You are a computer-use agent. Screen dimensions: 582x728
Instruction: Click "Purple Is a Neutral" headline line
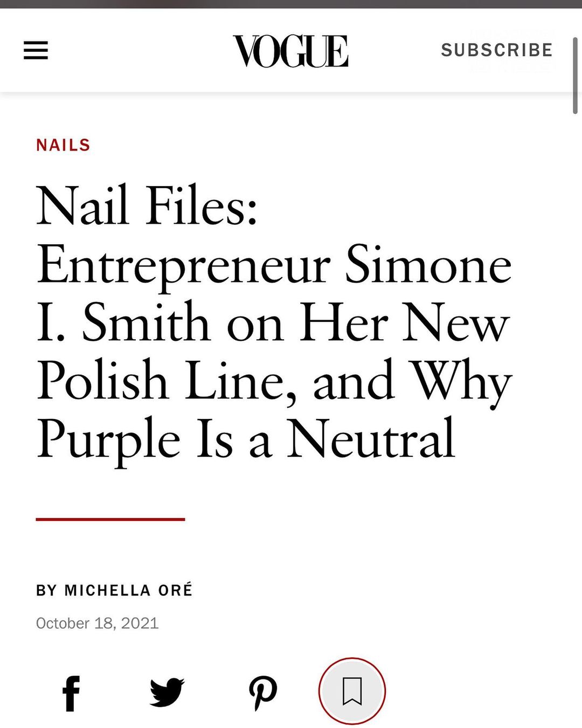pyautogui.click(x=246, y=439)
